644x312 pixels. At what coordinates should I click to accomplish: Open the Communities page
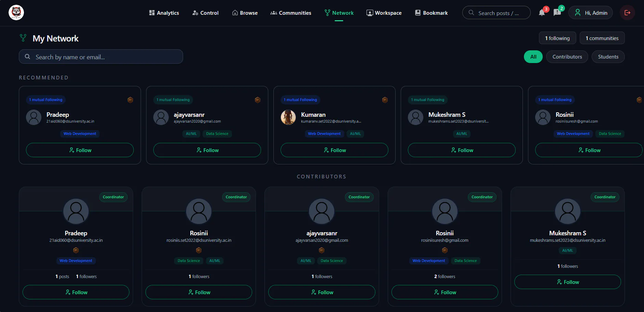291,13
